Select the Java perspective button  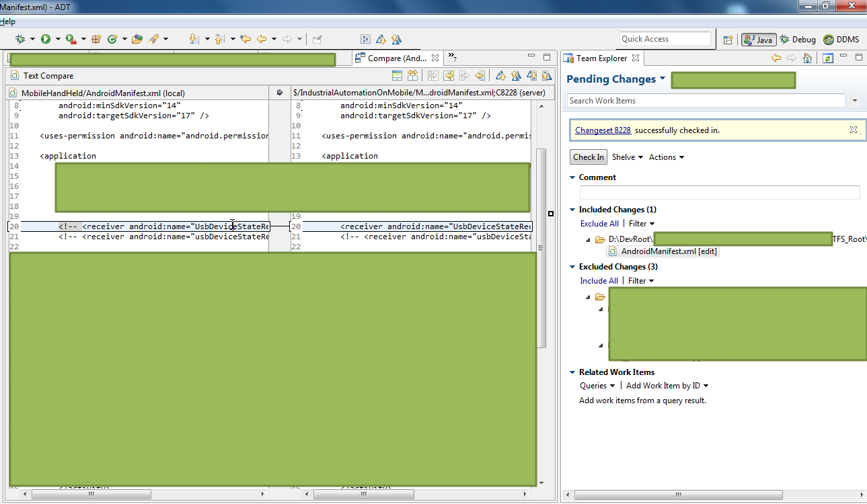(x=759, y=40)
